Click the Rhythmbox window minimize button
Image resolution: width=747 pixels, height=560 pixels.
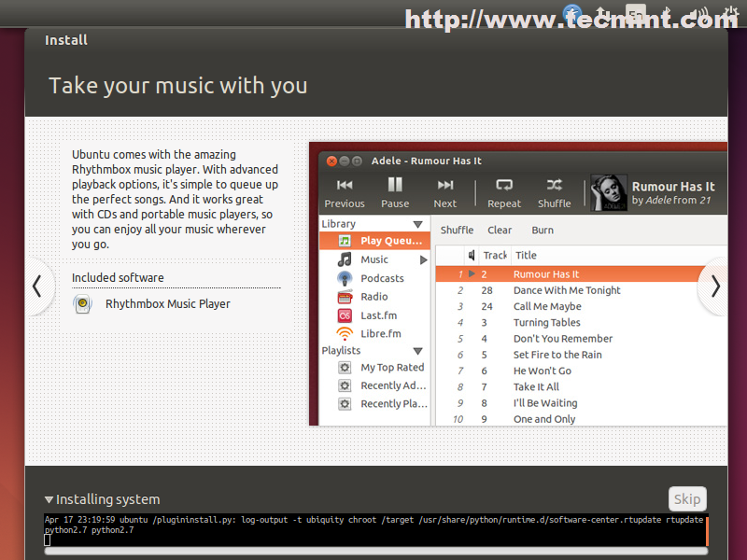coord(344,161)
